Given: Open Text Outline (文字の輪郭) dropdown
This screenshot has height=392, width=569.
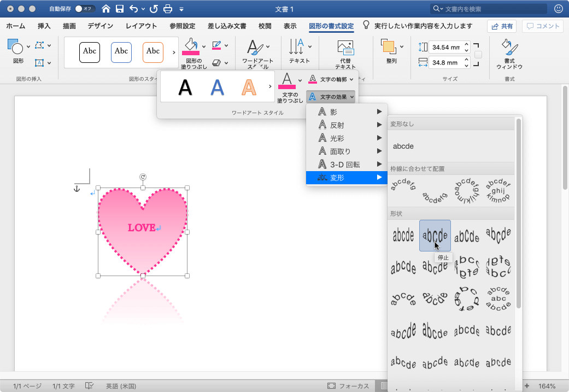Looking at the screenshot, I should pyautogui.click(x=331, y=79).
